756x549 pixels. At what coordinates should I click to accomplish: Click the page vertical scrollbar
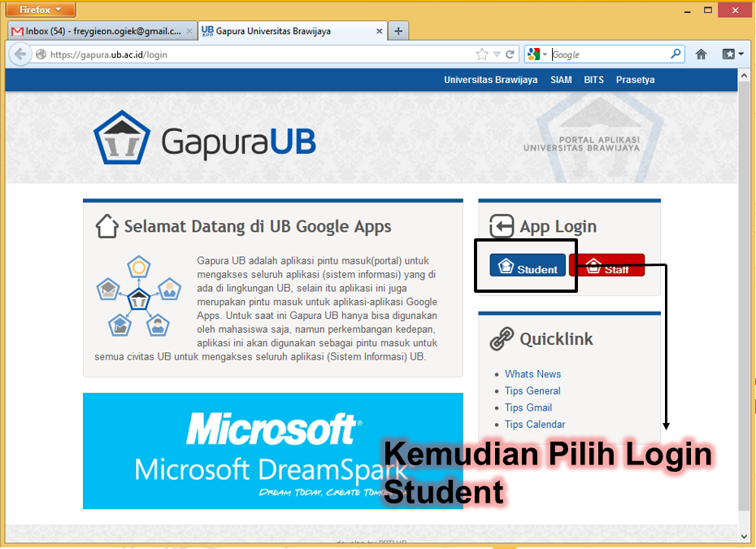[744, 296]
